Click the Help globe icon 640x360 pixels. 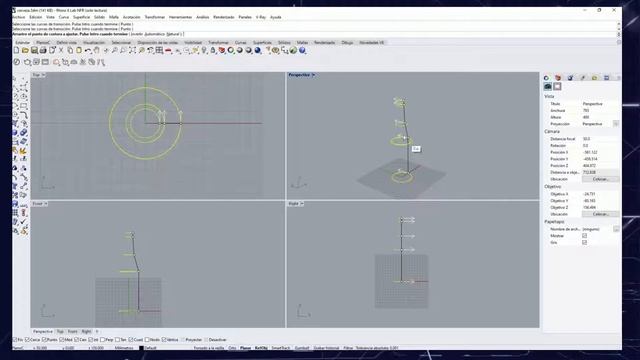(302, 50)
